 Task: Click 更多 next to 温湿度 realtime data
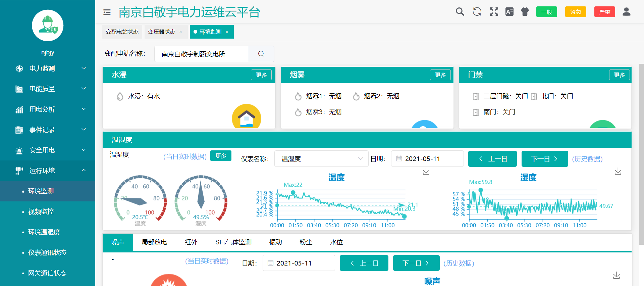click(221, 156)
